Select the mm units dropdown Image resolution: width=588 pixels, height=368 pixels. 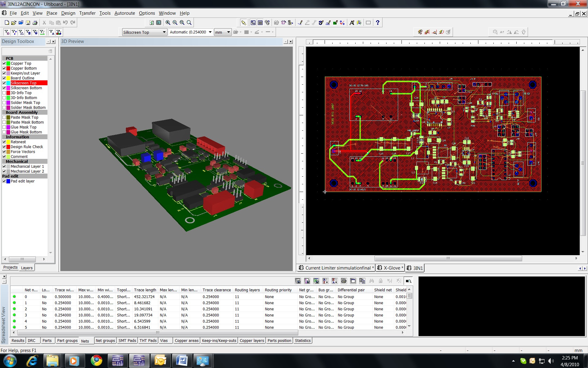222,32
